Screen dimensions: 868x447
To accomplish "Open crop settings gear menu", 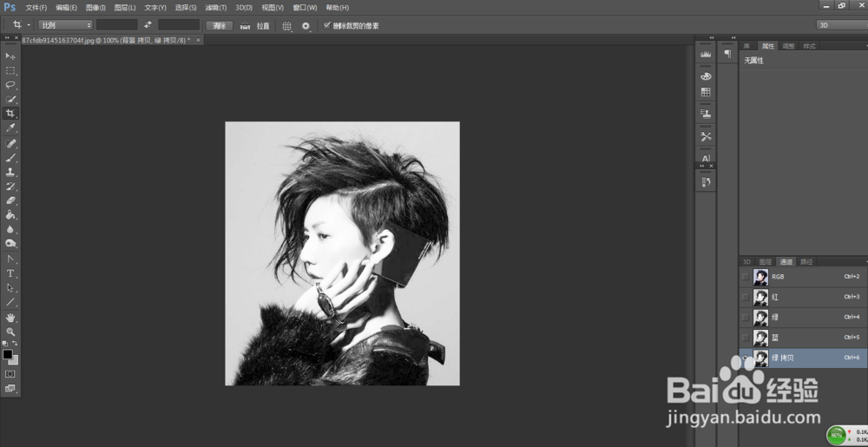I will (x=306, y=25).
